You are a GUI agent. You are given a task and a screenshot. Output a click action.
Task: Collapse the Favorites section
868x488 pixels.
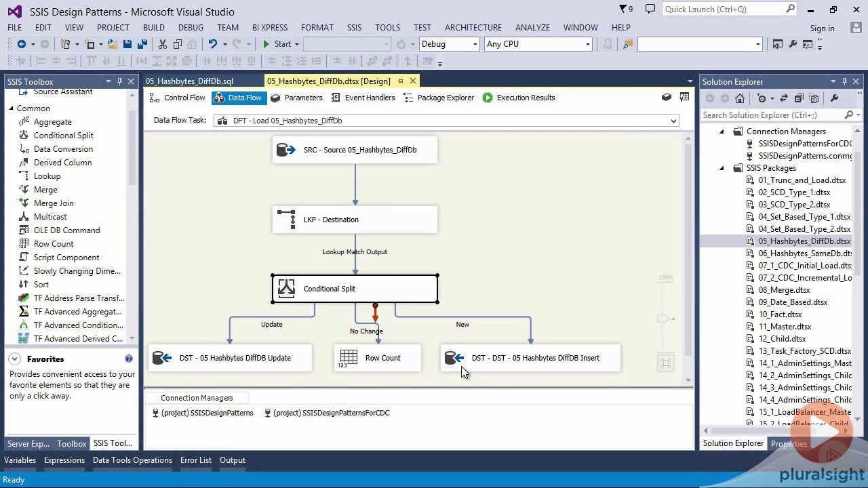pos(14,359)
